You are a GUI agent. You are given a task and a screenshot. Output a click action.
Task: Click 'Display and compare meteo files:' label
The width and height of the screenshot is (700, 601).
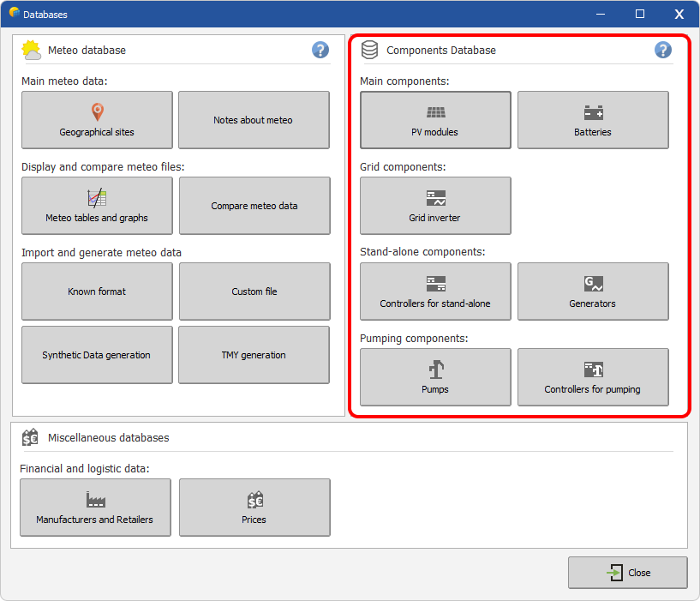point(103,167)
